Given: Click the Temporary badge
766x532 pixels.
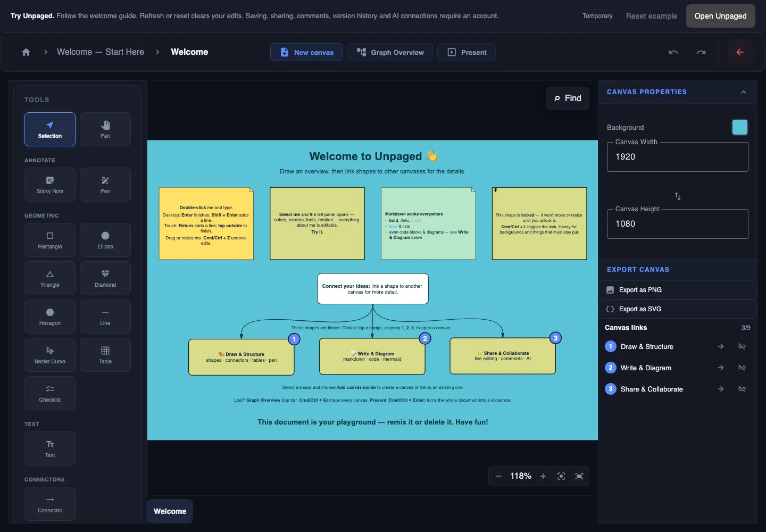Looking at the screenshot, I should 597,16.
